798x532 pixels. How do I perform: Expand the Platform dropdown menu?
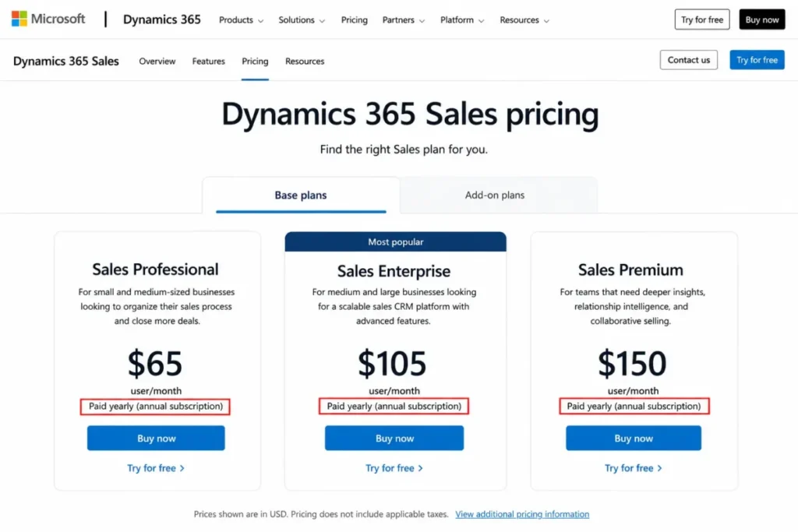click(x=462, y=19)
